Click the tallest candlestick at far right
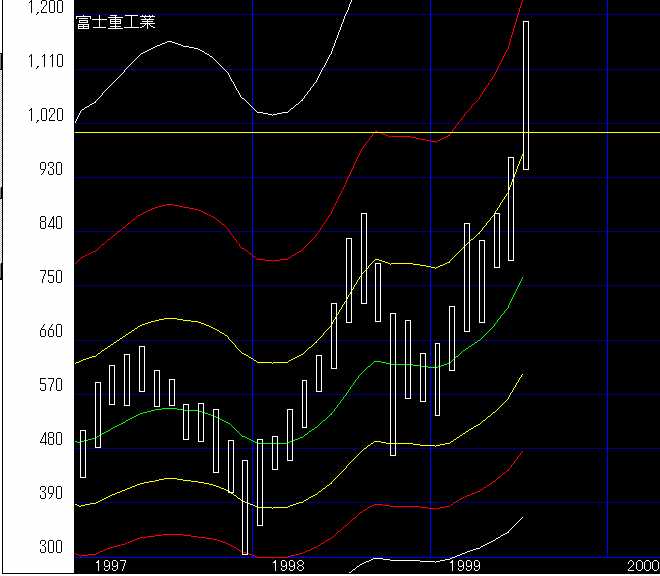This screenshot has height=576, width=660. point(526,95)
